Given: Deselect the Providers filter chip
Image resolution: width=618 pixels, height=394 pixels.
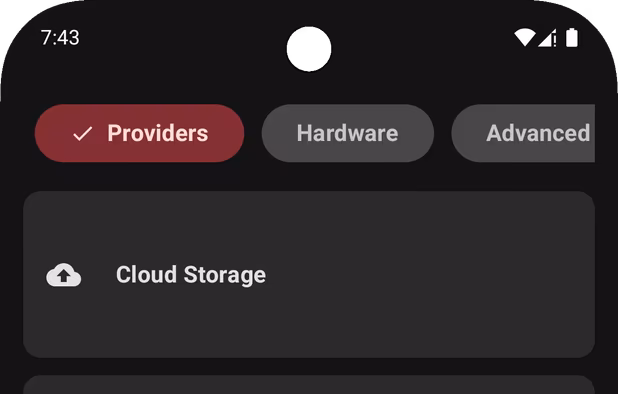Looking at the screenshot, I should tap(140, 133).
